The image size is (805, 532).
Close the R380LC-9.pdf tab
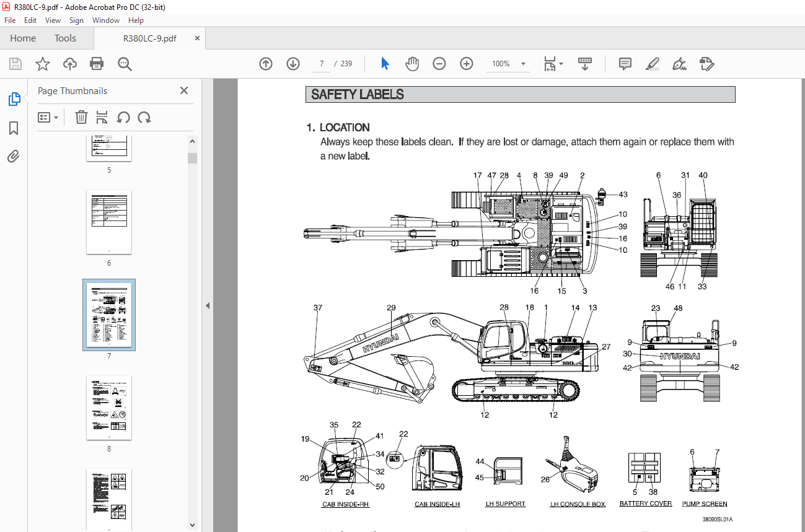pyautogui.click(x=198, y=38)
